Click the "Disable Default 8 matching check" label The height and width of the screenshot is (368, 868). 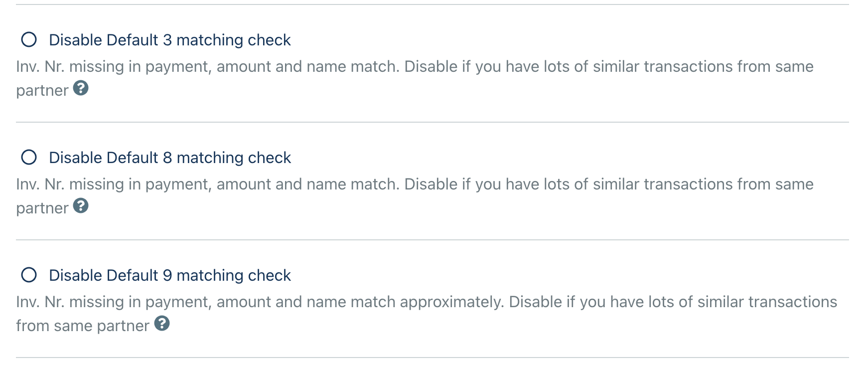(169, 158)
